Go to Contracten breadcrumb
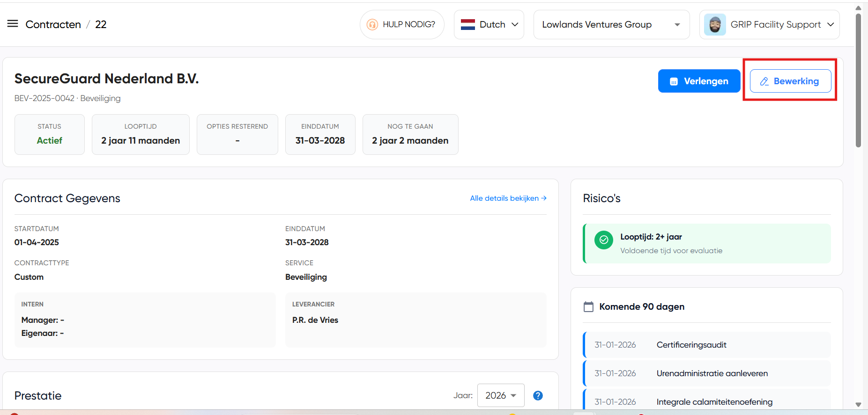Viewport: 868px width, 415px height. (53, 25)
